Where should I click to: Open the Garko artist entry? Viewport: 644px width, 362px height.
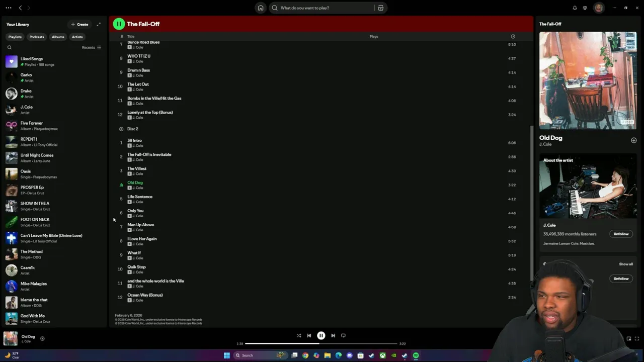coord(54,77)
